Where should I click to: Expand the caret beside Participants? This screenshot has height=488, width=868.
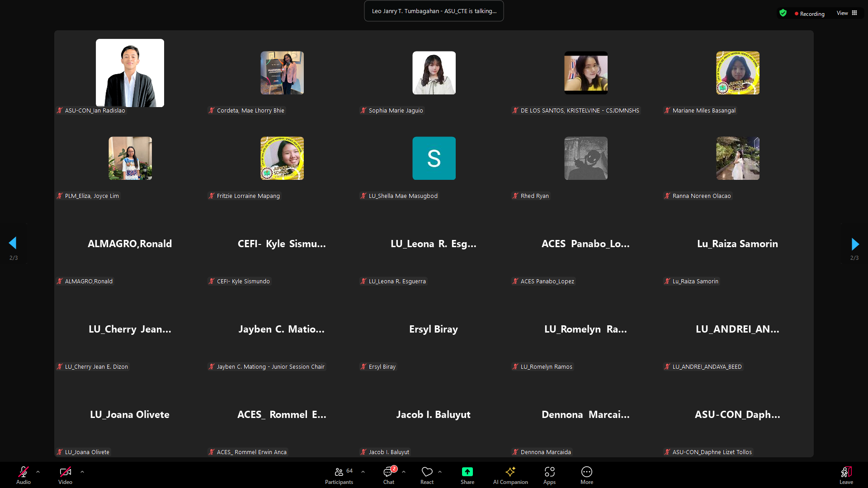click(363, 472)
